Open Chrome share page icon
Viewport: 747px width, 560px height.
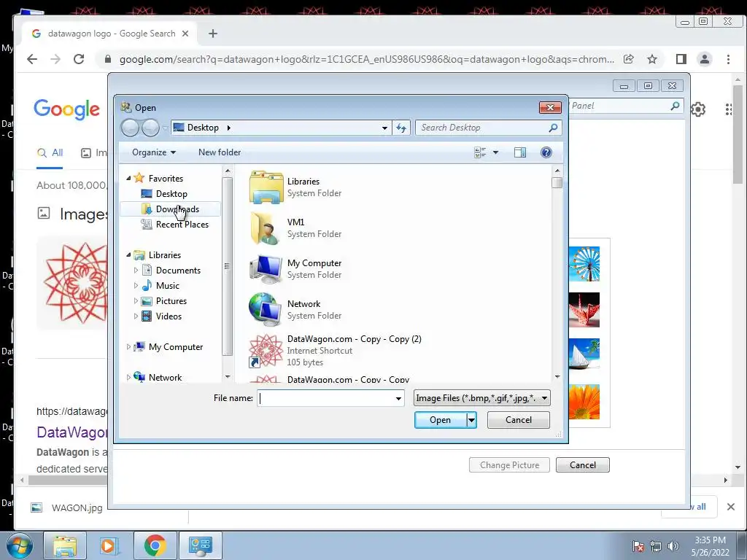tap(629, 59)
